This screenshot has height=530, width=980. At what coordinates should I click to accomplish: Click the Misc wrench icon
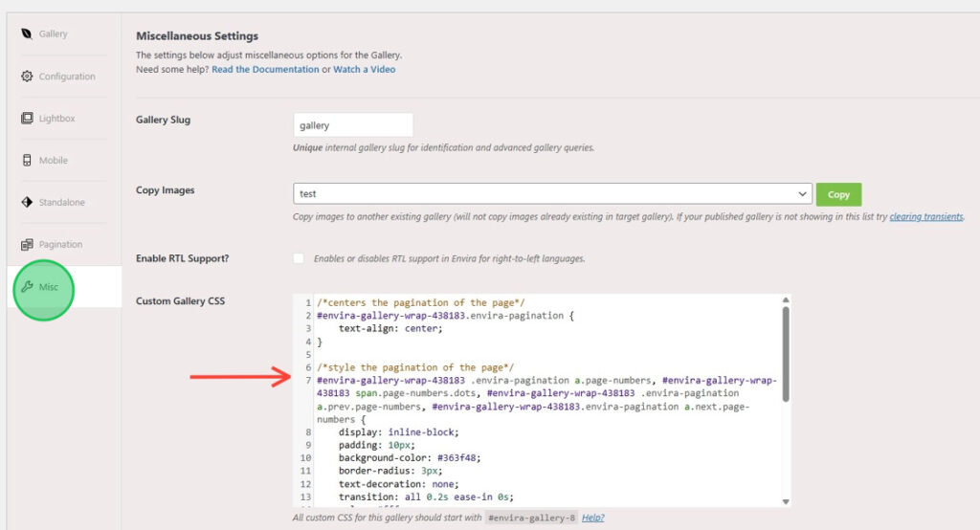pyautogui.click(x=26, y=287)
